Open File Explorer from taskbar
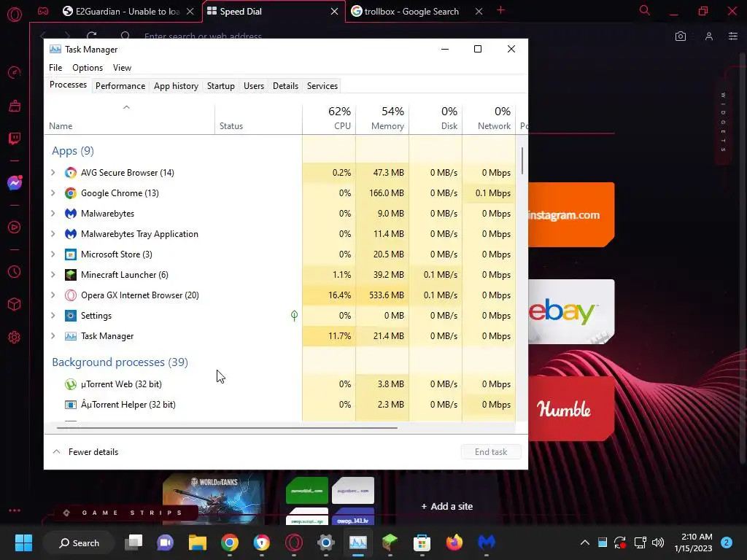 [x=197, y=542]
